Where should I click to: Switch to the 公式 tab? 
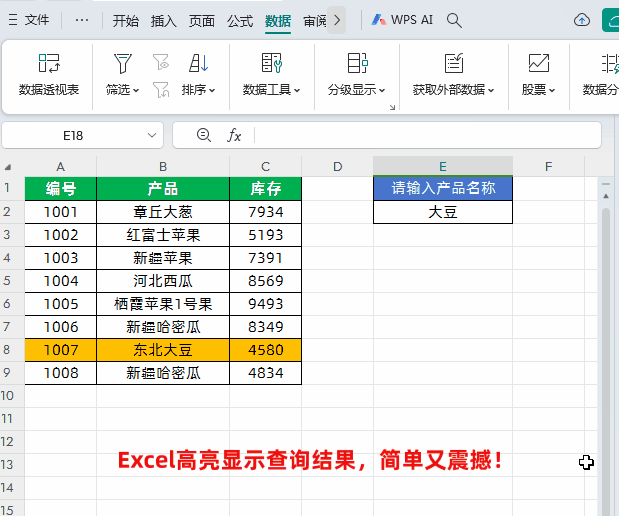click(x=240, y=21)
